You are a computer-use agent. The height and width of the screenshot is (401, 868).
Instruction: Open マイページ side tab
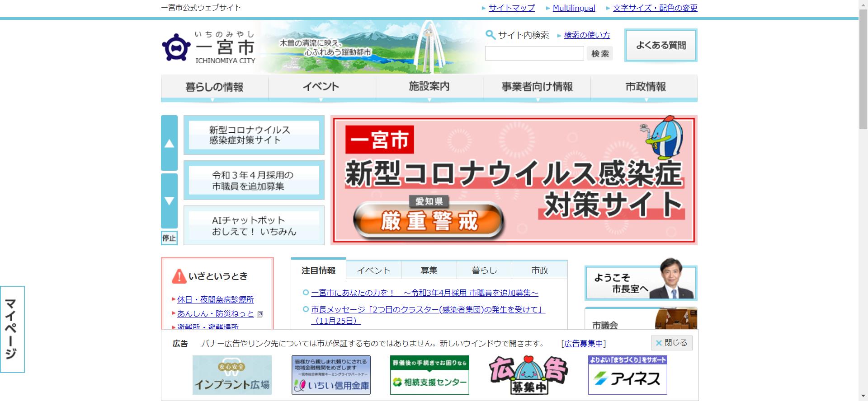(12, 329)
